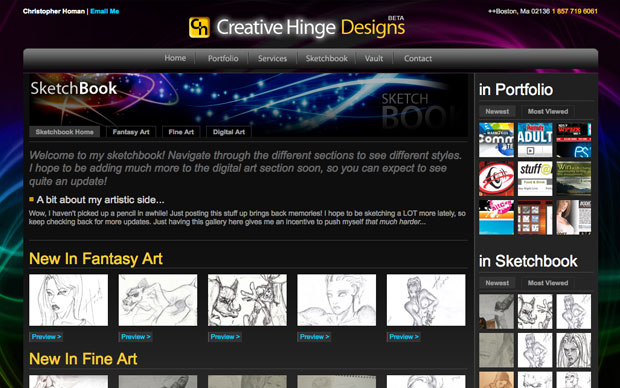The height and width of the screenshot is (388, 620).
Task: Open first sidebar Sketchbook thumbnail, top row
Action: coord(496,311)
